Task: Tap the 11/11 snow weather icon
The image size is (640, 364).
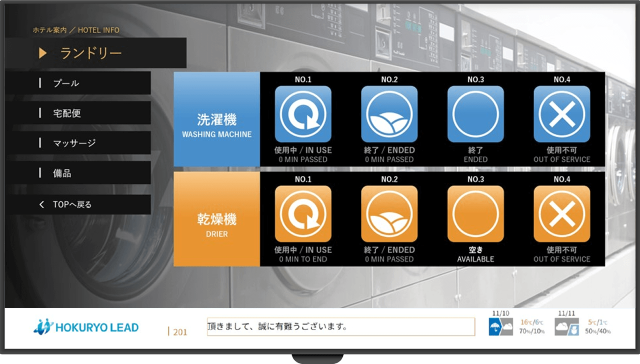Action: 567,327
